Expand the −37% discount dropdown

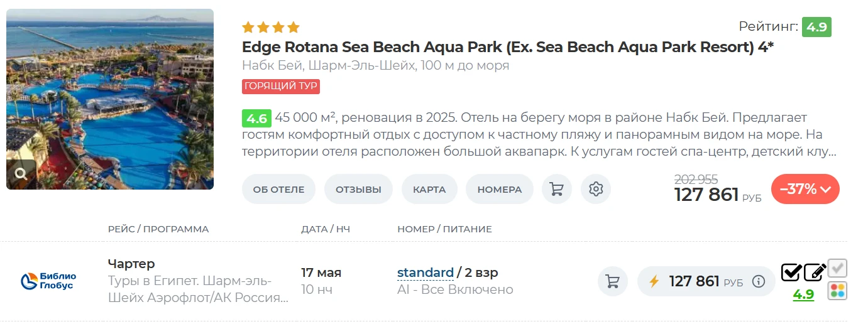pos(805,189)
